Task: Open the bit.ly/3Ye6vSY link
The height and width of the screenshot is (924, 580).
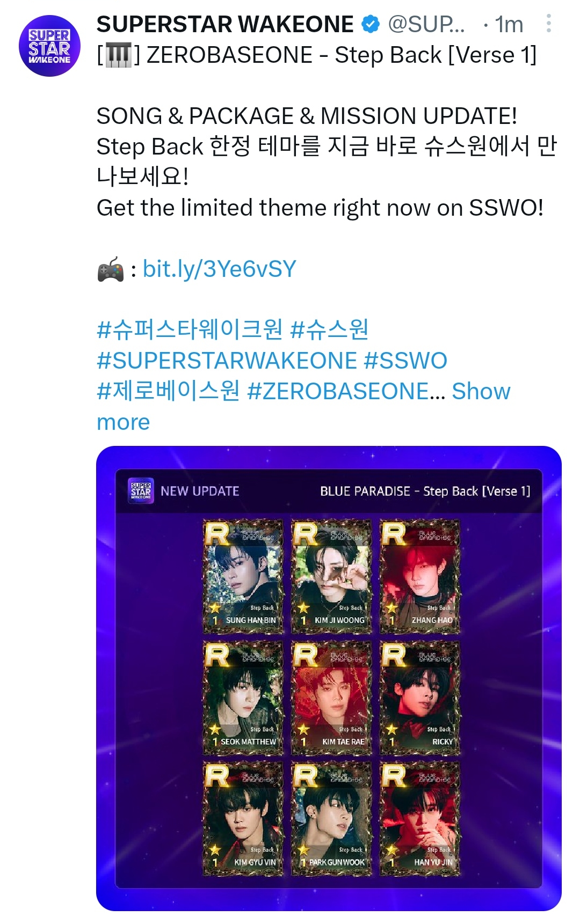Action: [x=220, y=269]
